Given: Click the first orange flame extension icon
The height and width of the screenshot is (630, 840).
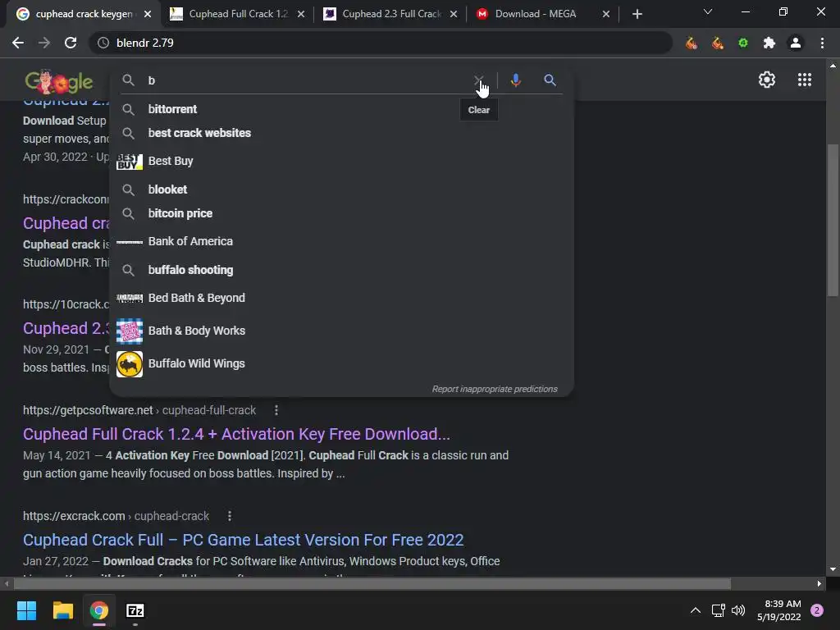Looking at the screenshot, I should pos(691,43).
